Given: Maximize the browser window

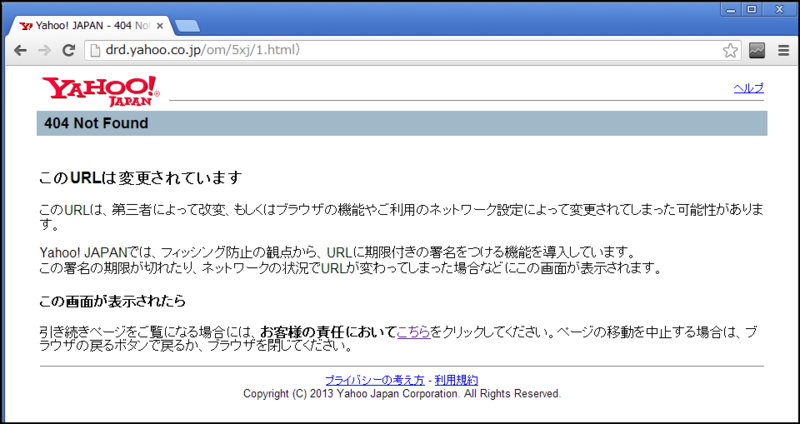Looking at the screenshot, I should click(x=752, y=9).
